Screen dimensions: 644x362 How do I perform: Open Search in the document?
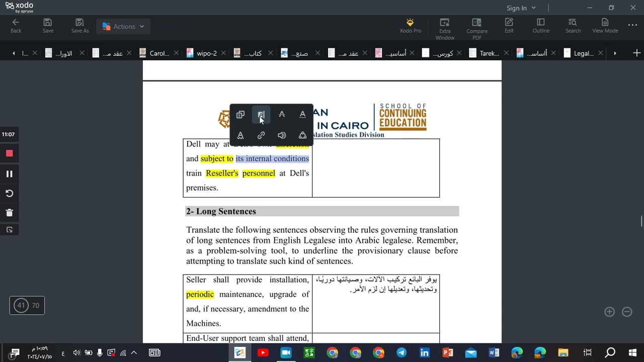coord(573,26)
